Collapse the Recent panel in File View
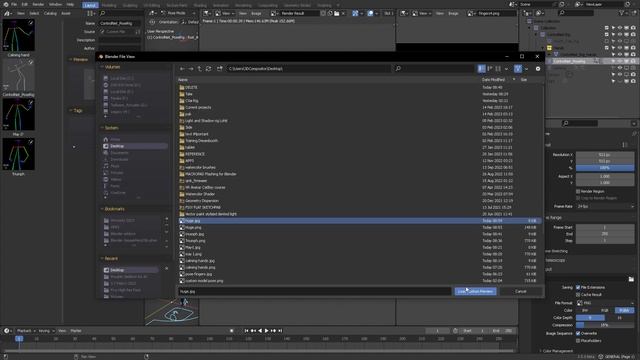 (x=110, y=258)
